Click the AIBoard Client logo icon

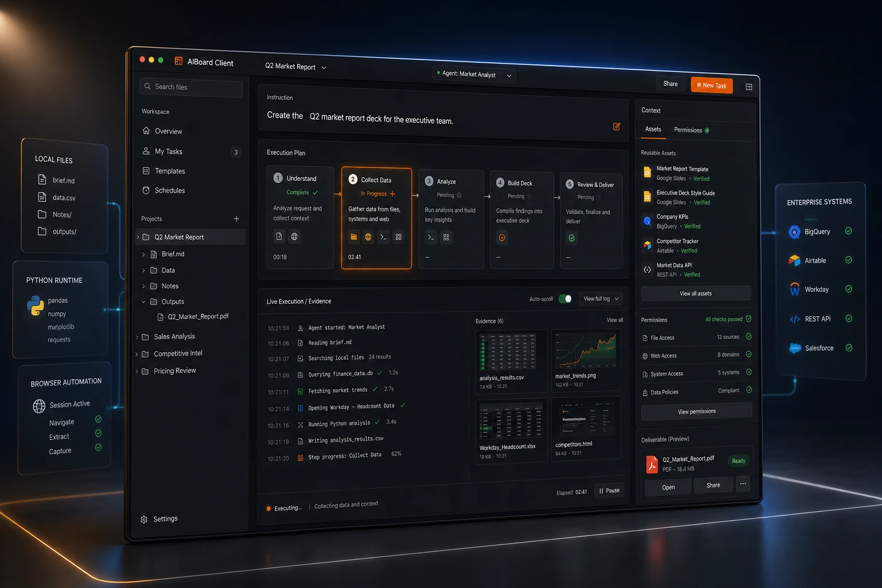pyautogui.click(x=179, y=61)
